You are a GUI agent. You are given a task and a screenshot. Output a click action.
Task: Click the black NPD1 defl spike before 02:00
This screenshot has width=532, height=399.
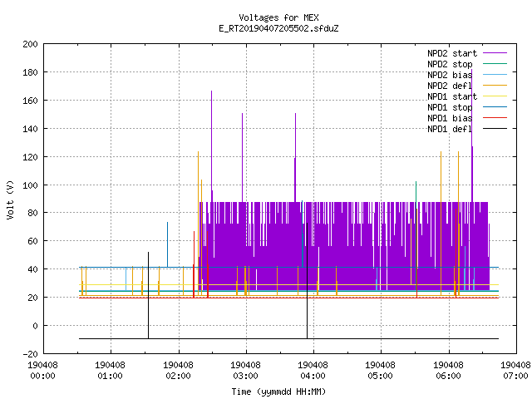[148, 295]
